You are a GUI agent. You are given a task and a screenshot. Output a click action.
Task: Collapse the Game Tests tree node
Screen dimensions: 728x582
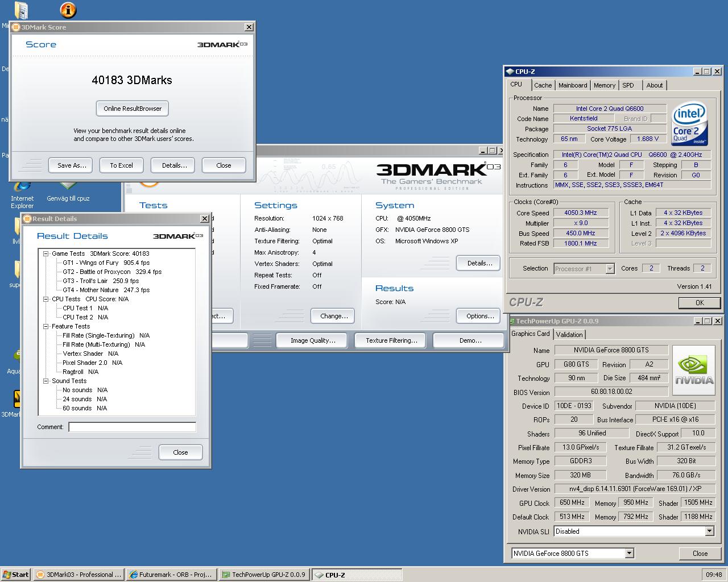(x=46, y=254)
